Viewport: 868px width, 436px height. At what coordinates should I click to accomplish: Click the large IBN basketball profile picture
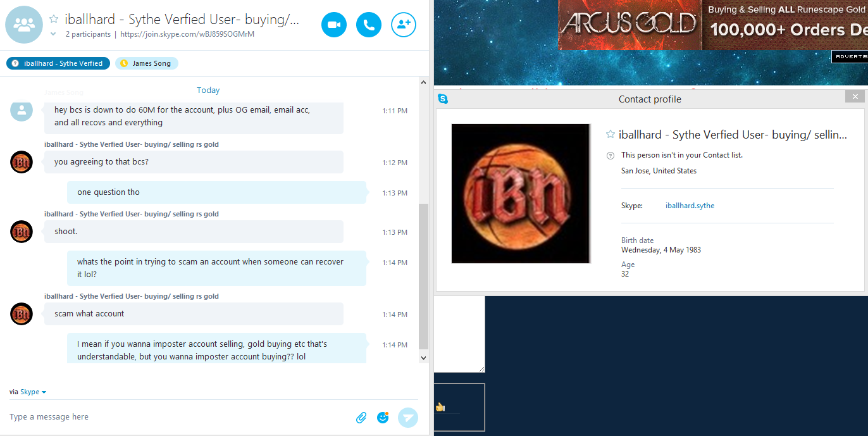point(521,194)
